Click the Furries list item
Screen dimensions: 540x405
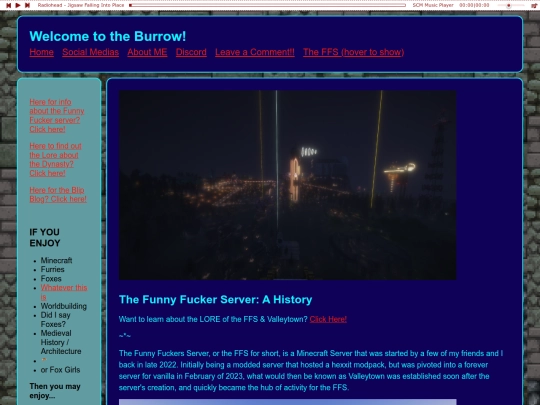[53, 269]
